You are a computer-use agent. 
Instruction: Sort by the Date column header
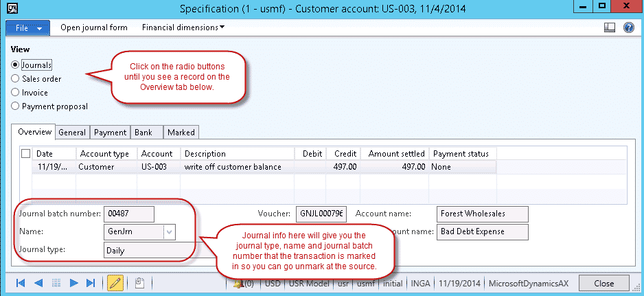[x=54, y=154]
